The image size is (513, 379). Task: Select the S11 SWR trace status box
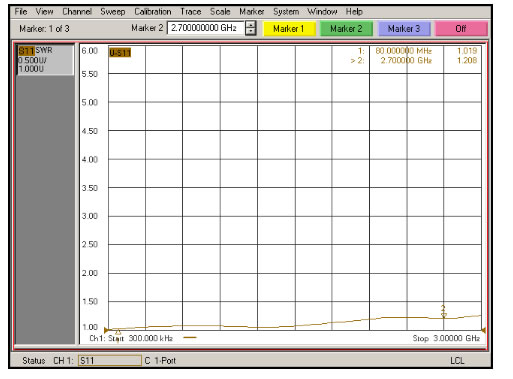point(45,60)
